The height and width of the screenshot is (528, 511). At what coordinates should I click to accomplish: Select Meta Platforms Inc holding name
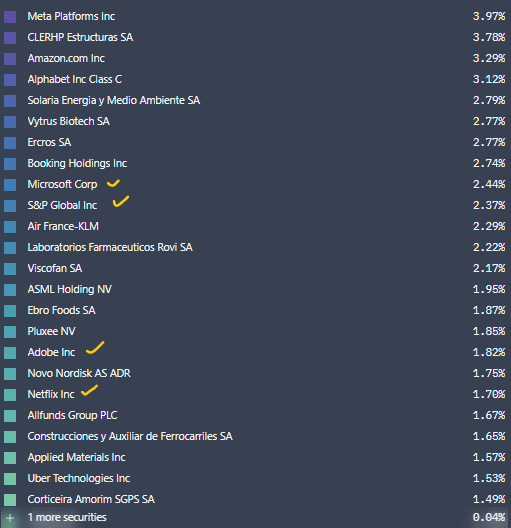tap(71, 16)
